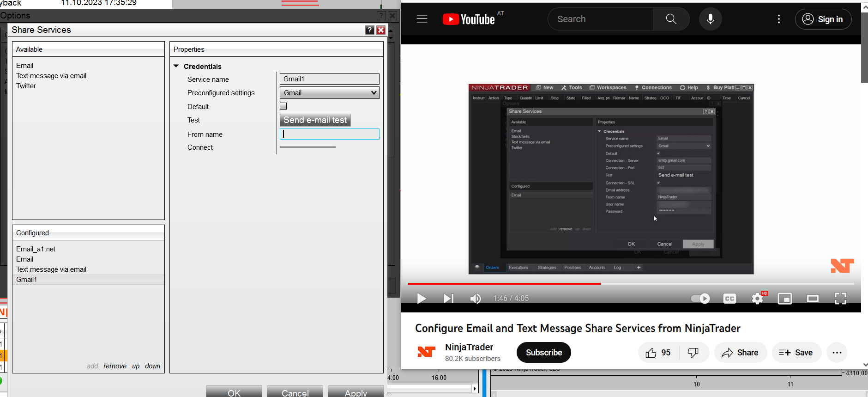Image resolution: width=868 pixels, height=397 pixels.
Task: Seek in the video progress bar
Action: pos(631,283)
